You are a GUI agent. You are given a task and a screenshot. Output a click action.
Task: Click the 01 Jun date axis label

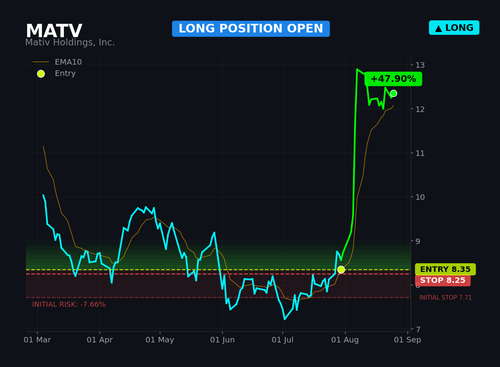[x=222, y=340]
